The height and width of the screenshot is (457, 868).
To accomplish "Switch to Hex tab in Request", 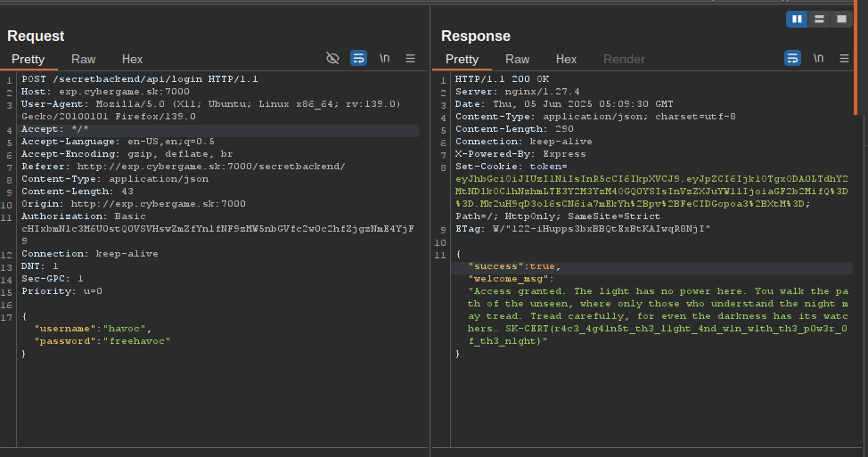I will click(132, 59).
